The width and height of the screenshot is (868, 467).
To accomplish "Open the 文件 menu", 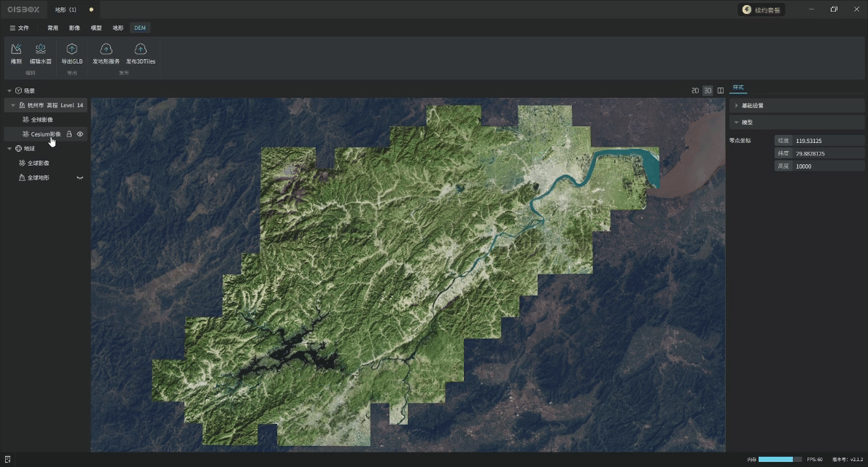I will coord(20,28).
